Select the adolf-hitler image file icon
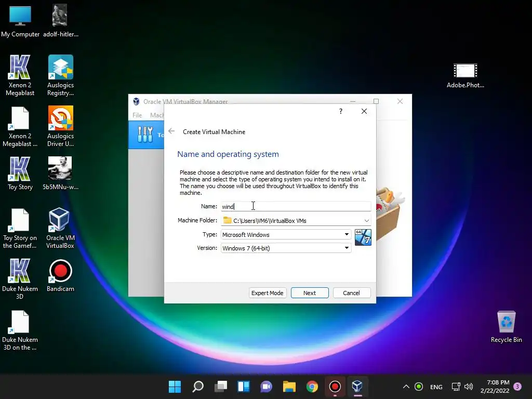532x399 pixels. (60, 21)
